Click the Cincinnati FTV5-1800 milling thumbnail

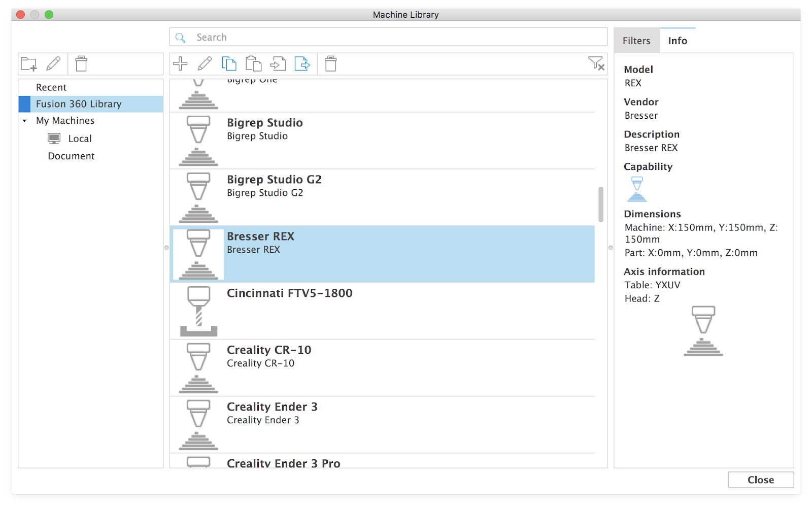pos(199,311)
